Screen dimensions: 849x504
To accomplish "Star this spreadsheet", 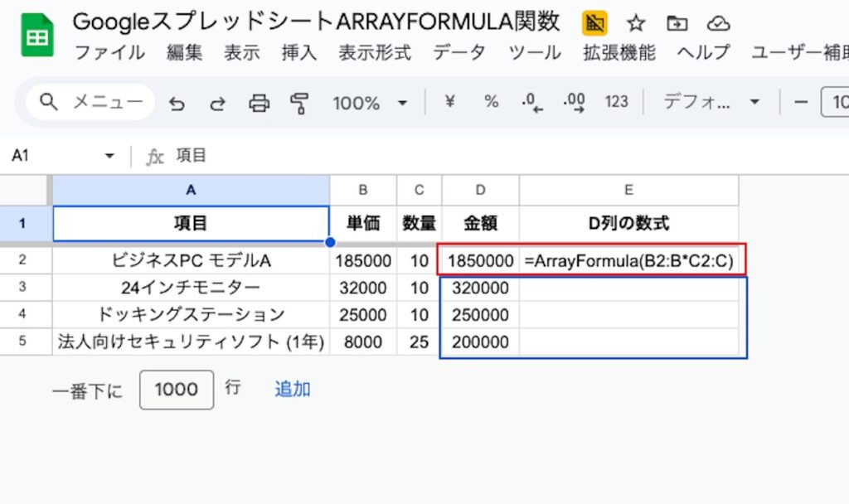I will (636, 23).
